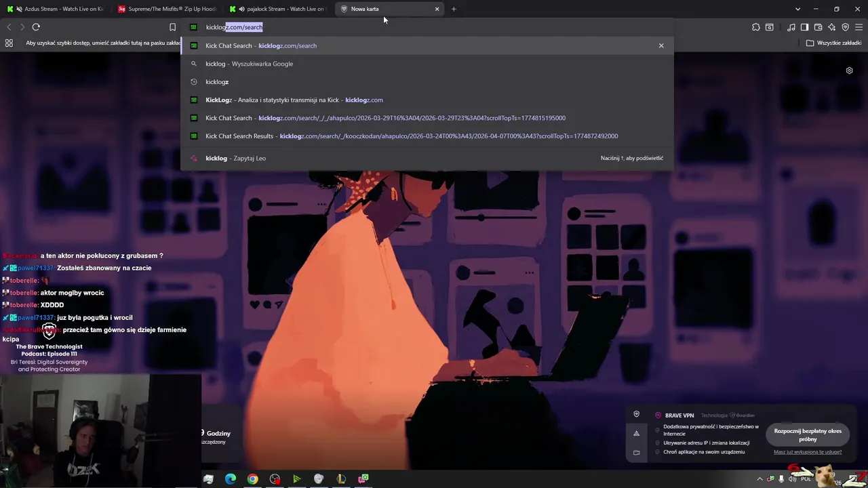Screen dimensions: 868x488
Task: Open Kick Chat Search Results kooczkodan suggestion
Action: tap(427, 136)
